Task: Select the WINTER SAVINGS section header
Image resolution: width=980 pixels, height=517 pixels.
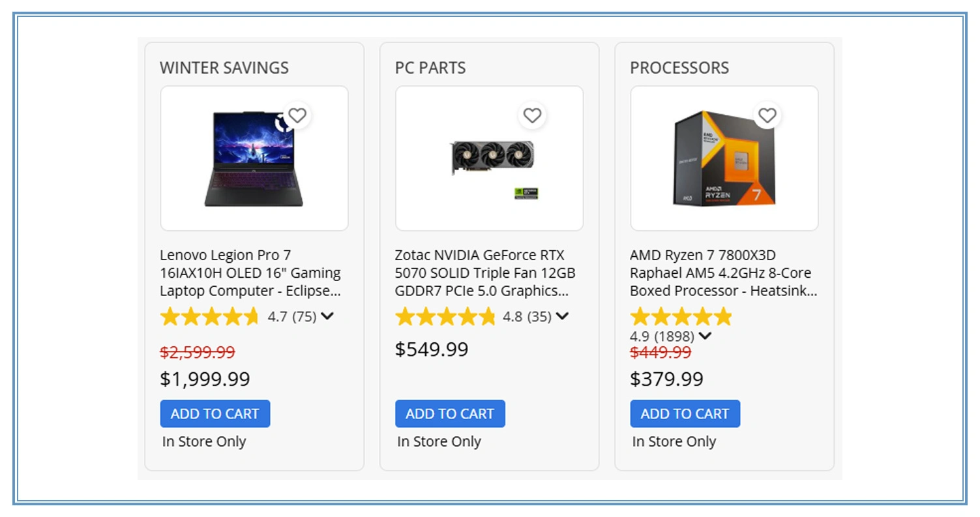Action: [x=225, y=67]
